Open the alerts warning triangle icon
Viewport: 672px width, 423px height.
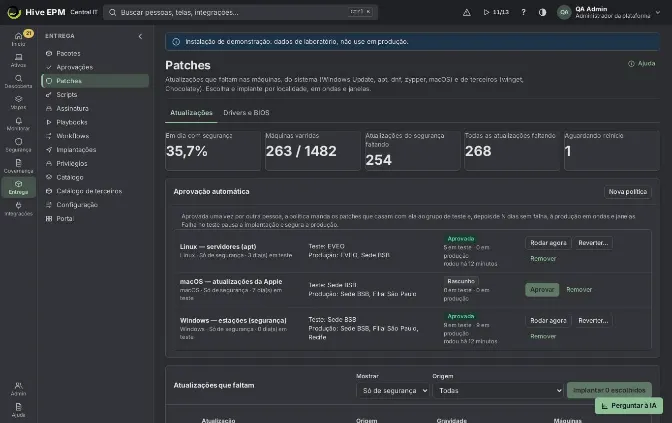467,12
